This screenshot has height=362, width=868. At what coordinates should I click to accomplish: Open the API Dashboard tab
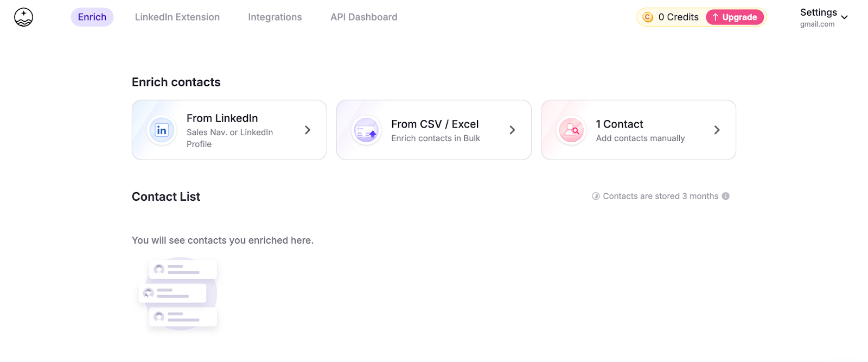(x=364, y=17)
